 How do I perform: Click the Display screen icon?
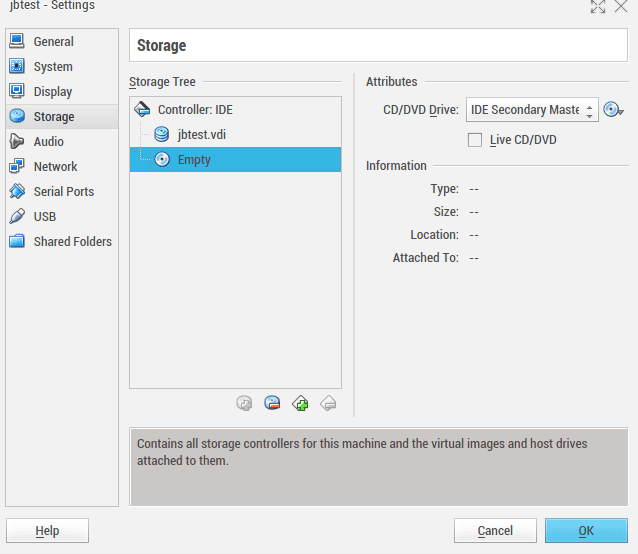pyautogui.click(x=17, y=91)
